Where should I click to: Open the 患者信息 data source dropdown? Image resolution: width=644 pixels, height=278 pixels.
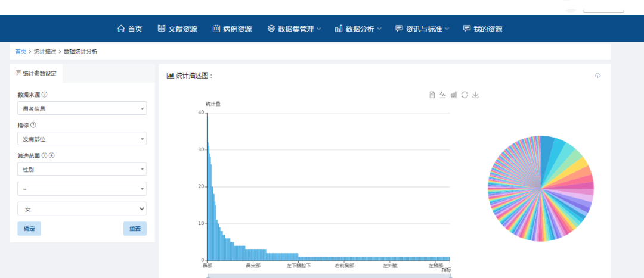click(82, 108)
